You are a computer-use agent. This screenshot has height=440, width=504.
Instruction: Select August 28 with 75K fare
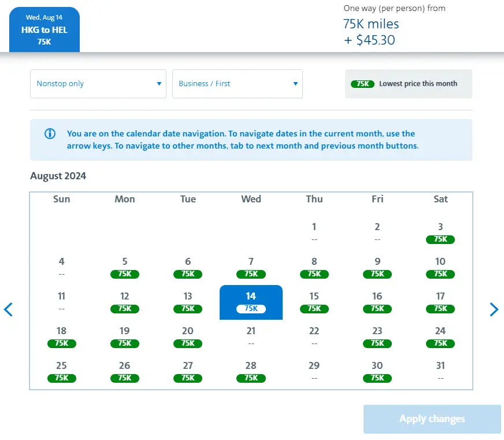click(251, 371)
